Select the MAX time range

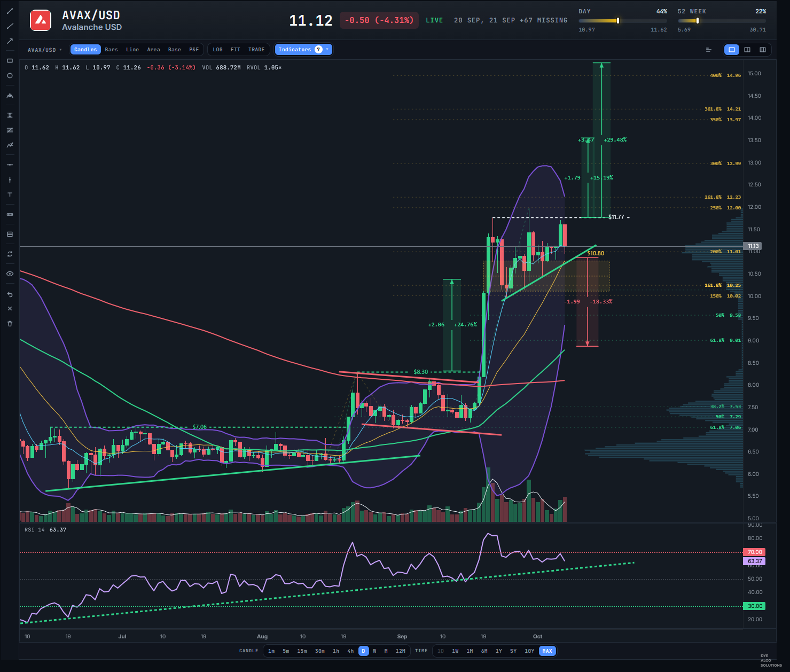click(547, 651)
